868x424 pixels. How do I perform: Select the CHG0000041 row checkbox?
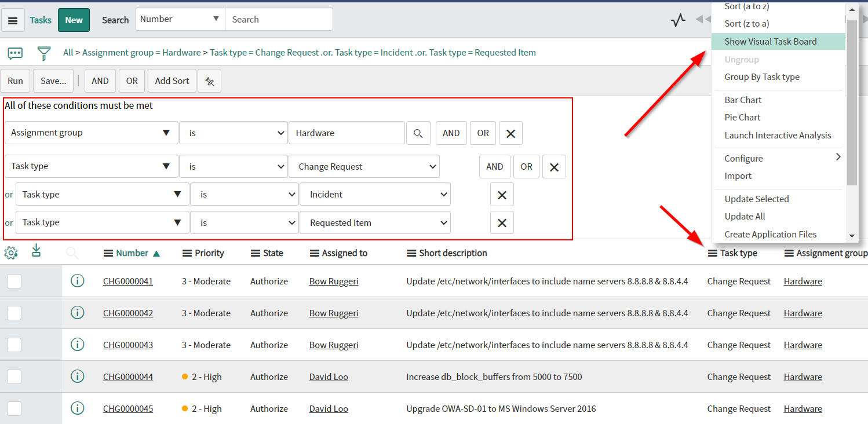click(14, 281)
